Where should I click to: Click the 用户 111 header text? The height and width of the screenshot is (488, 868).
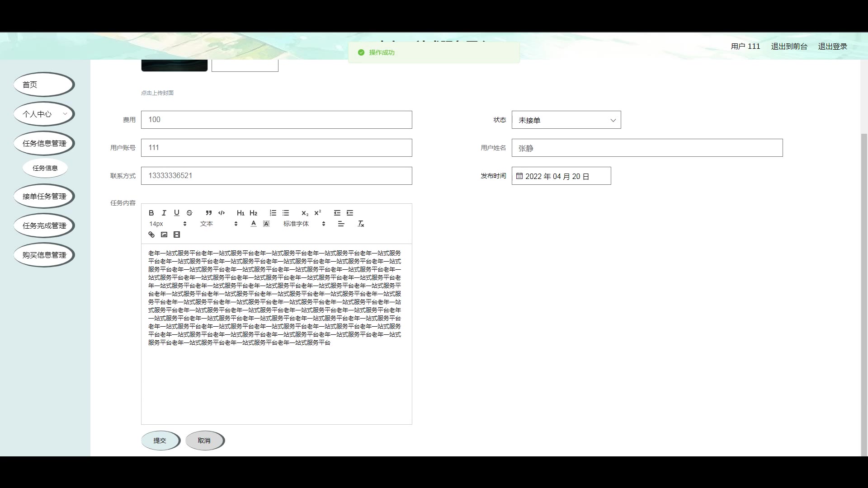pyautogui.click(x=745, y=46)
